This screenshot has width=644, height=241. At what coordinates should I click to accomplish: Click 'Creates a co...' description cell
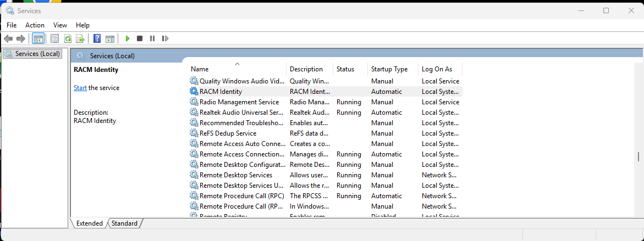tap(310, 144)
